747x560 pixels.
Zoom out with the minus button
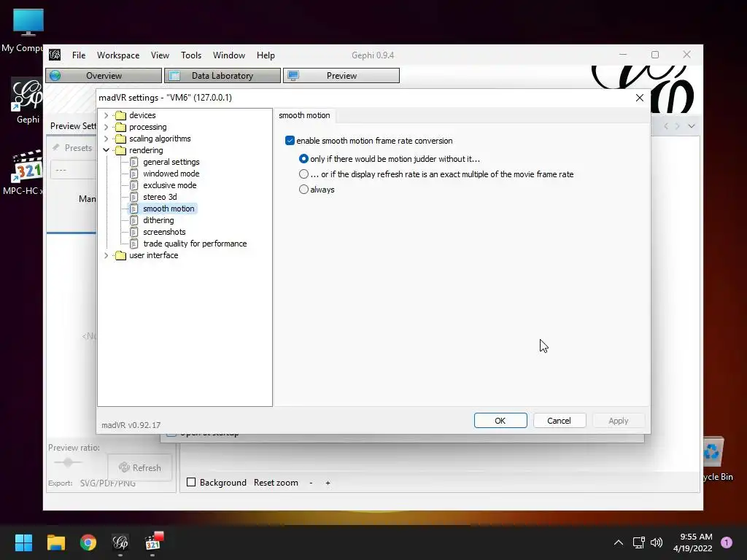(x=311, y=483)
